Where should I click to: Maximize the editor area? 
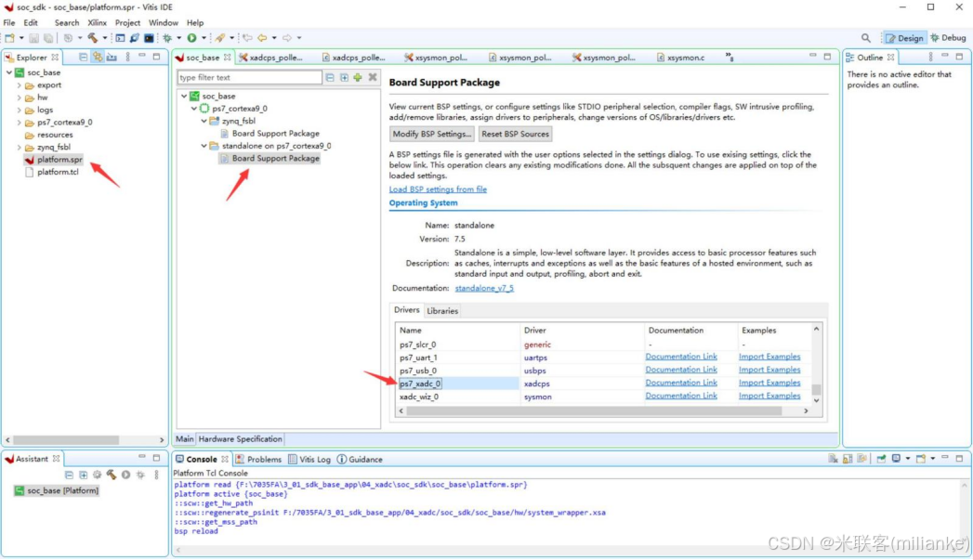click(827, 57)
